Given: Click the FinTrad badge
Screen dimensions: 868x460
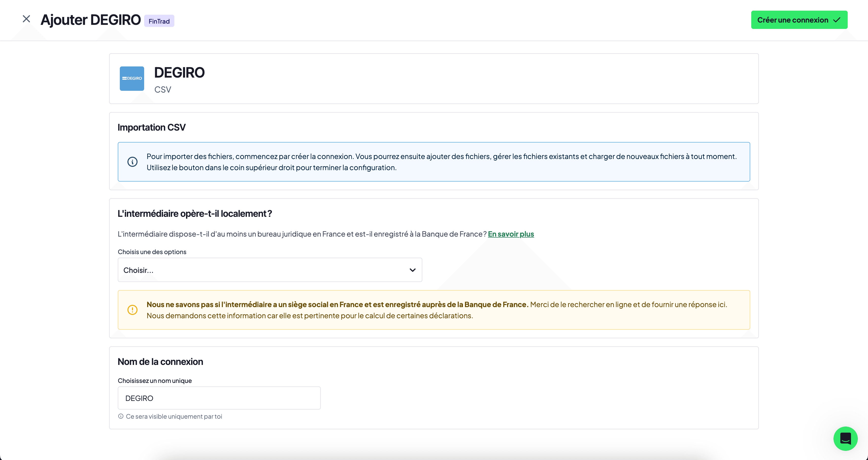Looking at the screenshot, I should pyautogui.click(x=159, y=21).
